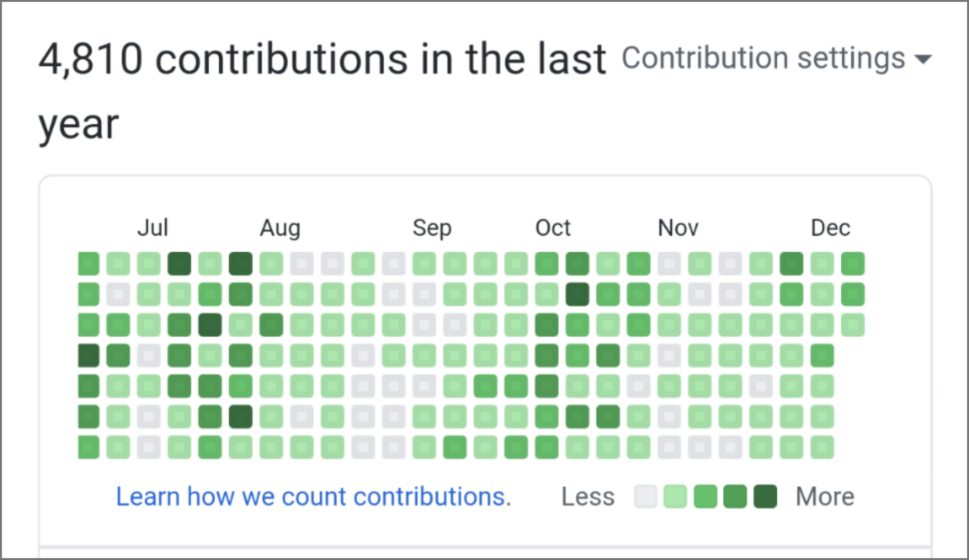Click the Aug month label
969x560 pixels.
pyautogui.click(x=280, y=228)
